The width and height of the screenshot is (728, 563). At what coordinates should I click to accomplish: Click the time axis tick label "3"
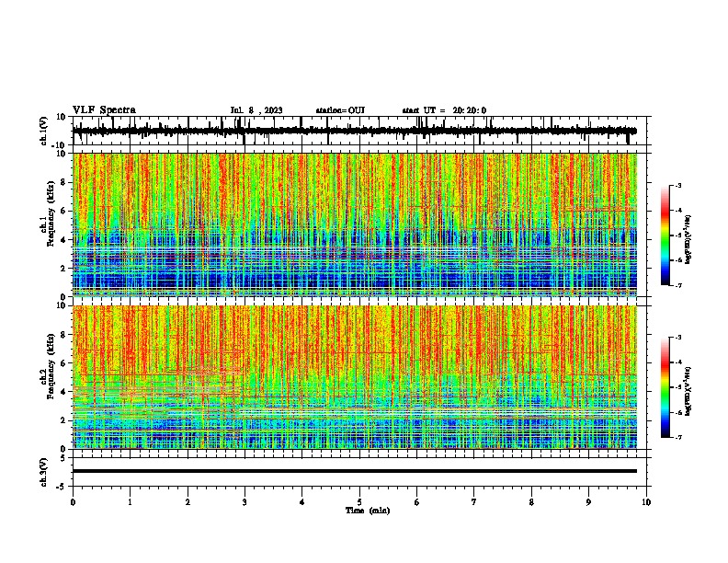click(x=245, y=502)
